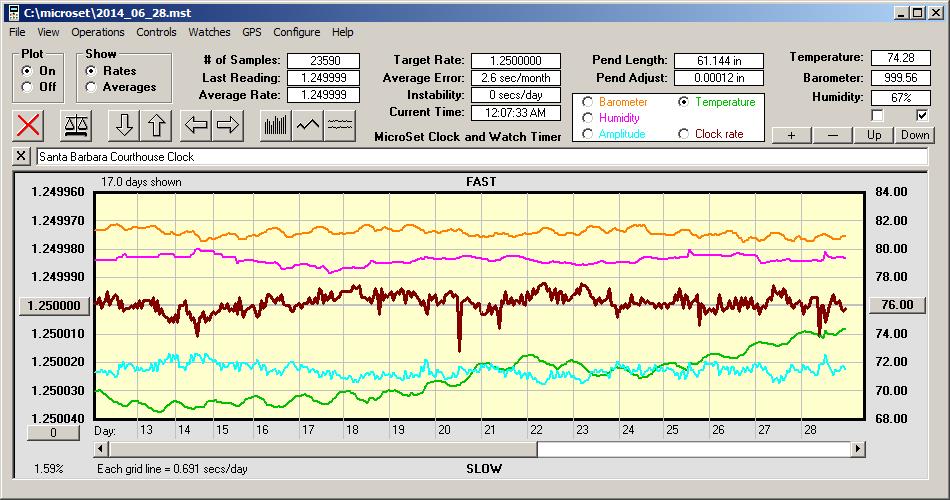Click the balance scale icon button

76,125
